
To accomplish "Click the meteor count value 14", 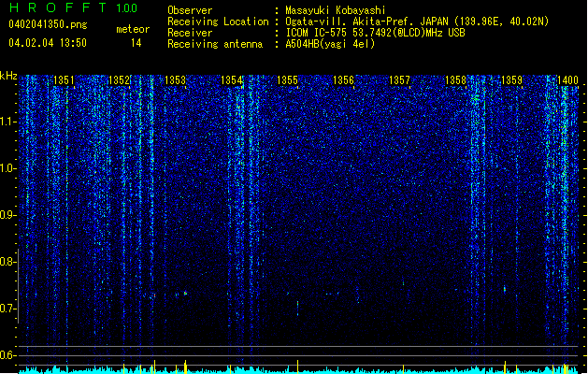I will [136, 43].
